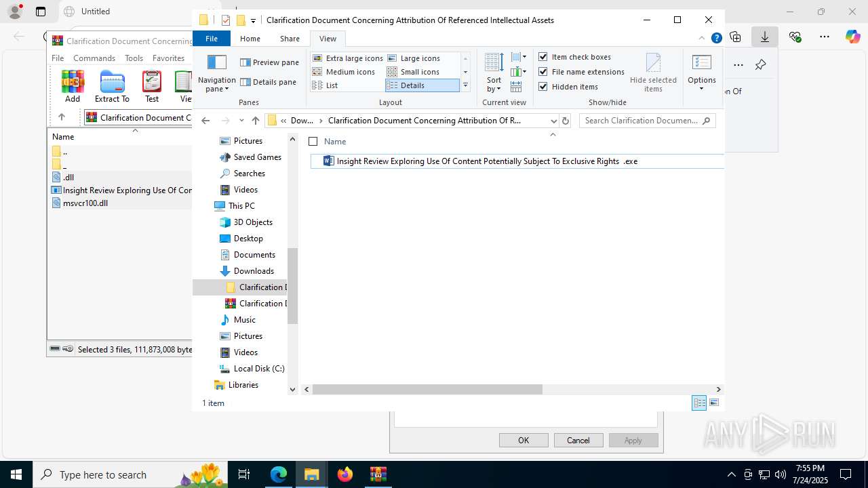This screenshot has height=488, width=868.
Task: Click the Cancel button in background dialog
Action: click(578, 440)
